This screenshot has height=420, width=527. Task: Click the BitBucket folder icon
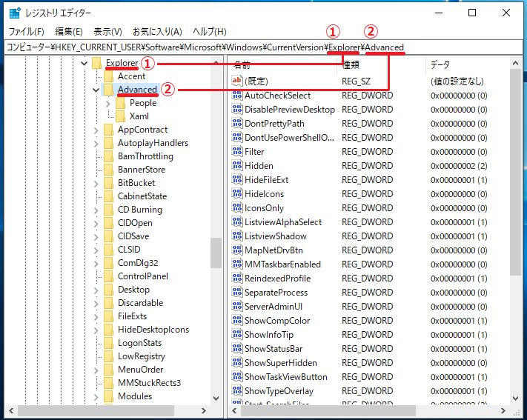108,183
